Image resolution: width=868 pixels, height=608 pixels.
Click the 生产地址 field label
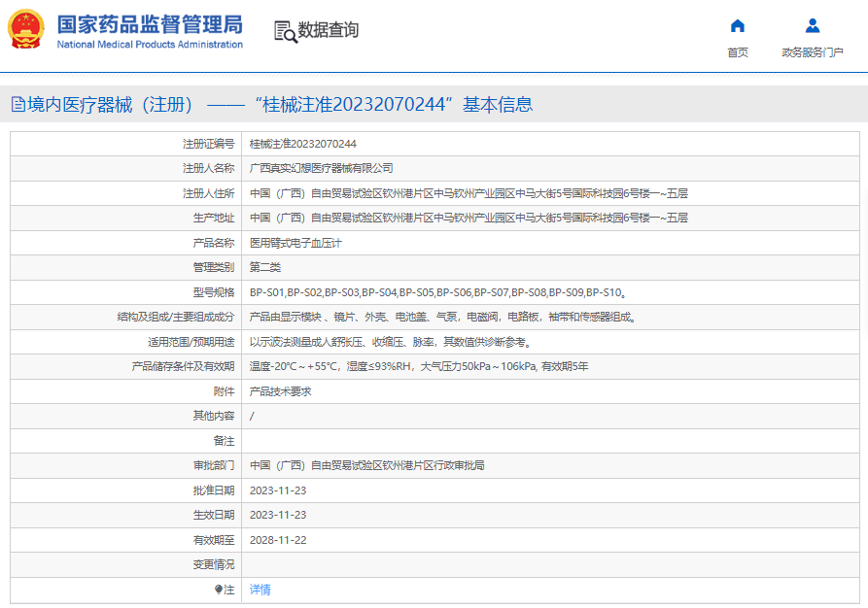click(x=214, y=218)
